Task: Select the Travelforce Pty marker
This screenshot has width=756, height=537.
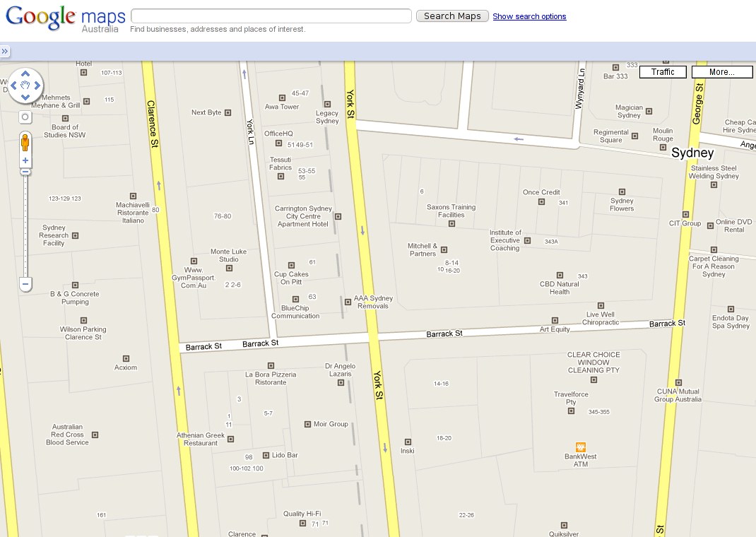Action: coord(572,411)
